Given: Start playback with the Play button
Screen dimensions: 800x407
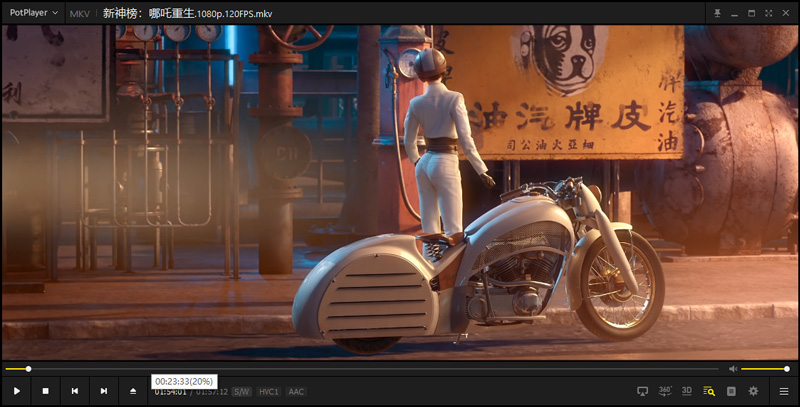Looking at the screenshot, I should click(x=17, y=391).
